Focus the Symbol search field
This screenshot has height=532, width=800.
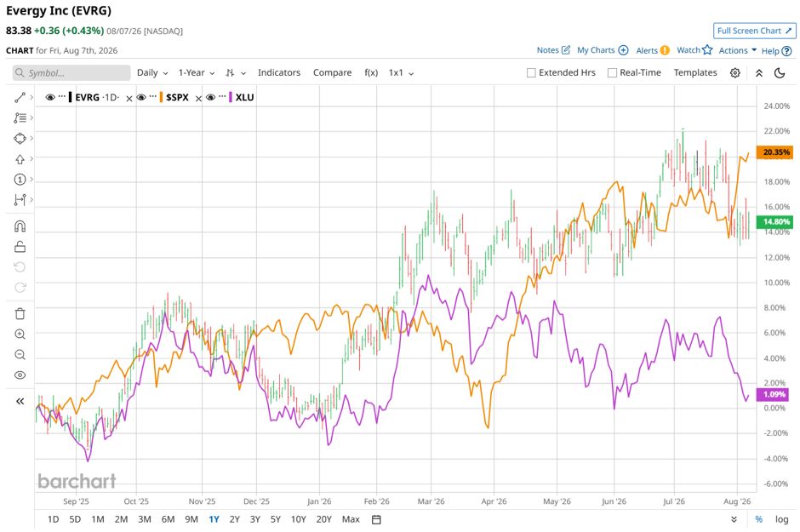[x=71, y=73]
